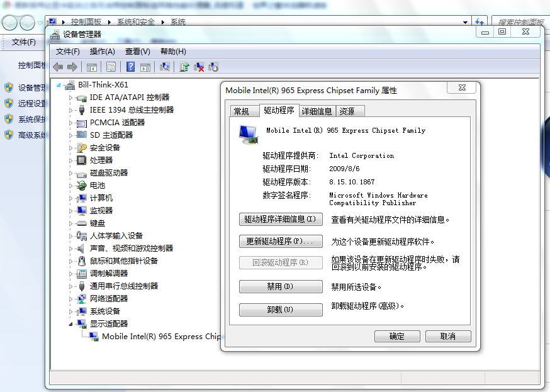The width and height of the screenshot is (550, 392).
Task: Expand the IDE ATA/ATAPI 控制器 node arrow
Action: (x=70, y=98)
